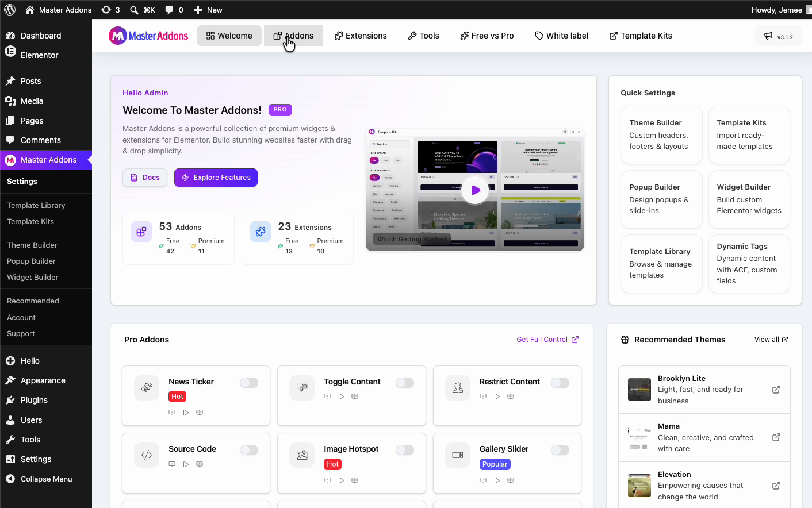
Task: Open Image Hotspot video tutorial icon
Action: pyautogui.click(x=341, y=480)
